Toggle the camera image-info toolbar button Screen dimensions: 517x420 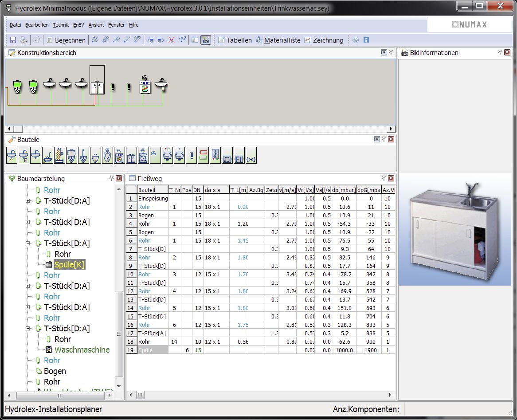coord(205,40)
